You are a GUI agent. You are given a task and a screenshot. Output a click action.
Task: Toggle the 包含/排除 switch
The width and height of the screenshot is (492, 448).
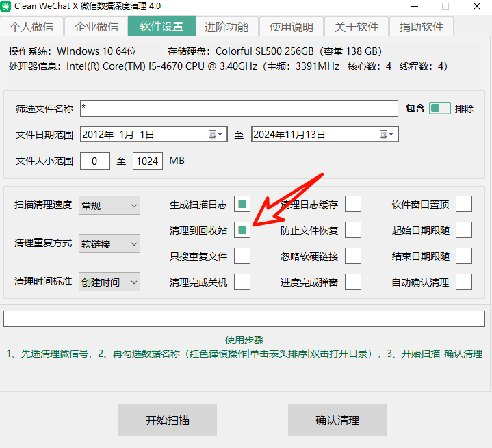(439, 108)
